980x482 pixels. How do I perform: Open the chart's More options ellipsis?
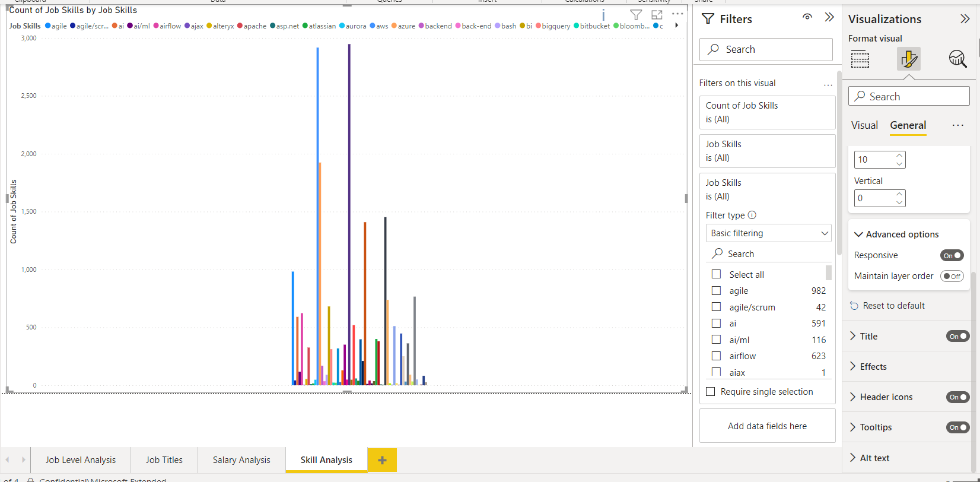point(677,14)
